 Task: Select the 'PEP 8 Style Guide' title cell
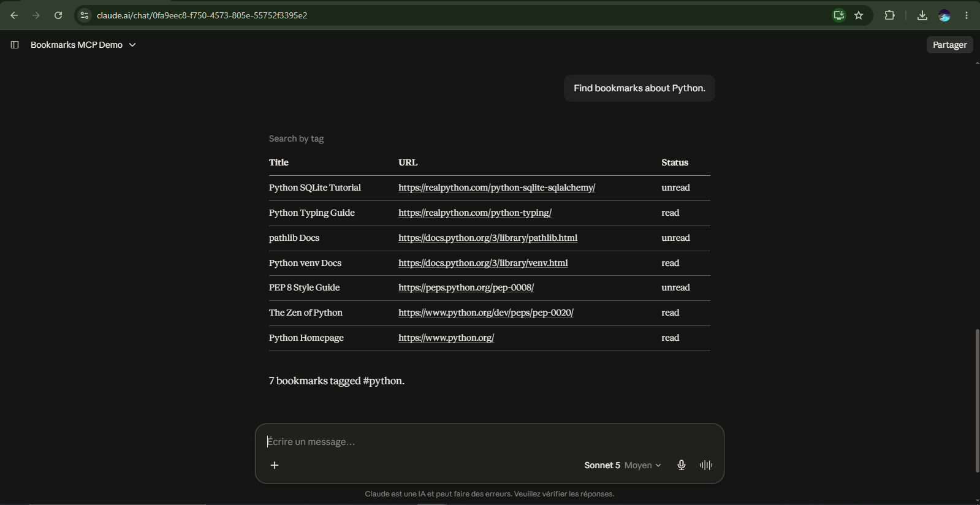[x=305, y=287]
